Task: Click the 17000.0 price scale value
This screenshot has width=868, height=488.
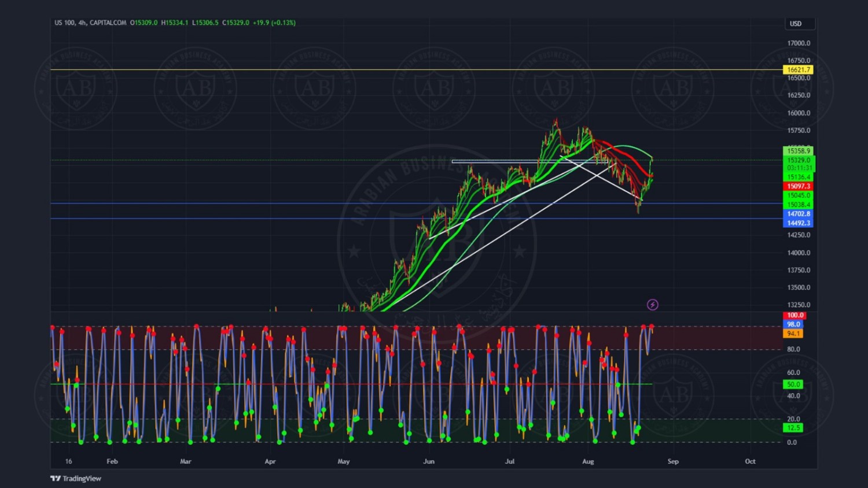Action: pos(799,43)
